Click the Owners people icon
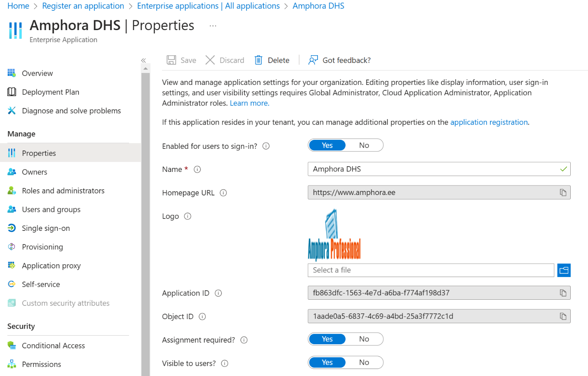 pos(12,172)
